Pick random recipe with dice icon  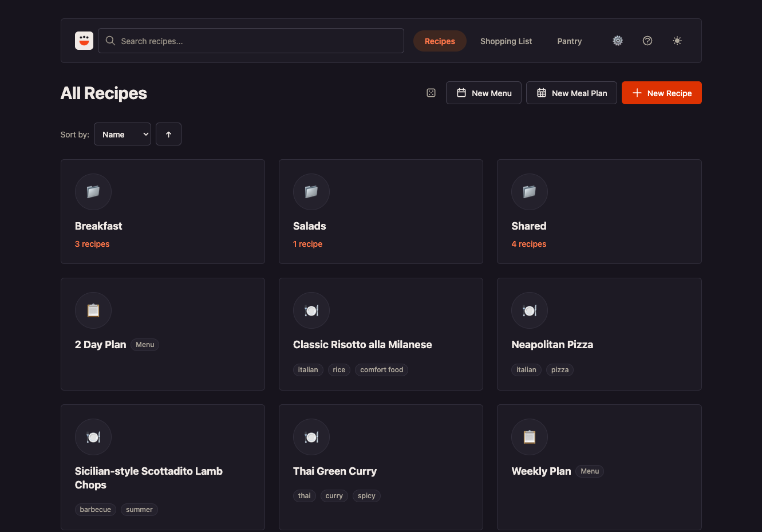tap(431, 93)
